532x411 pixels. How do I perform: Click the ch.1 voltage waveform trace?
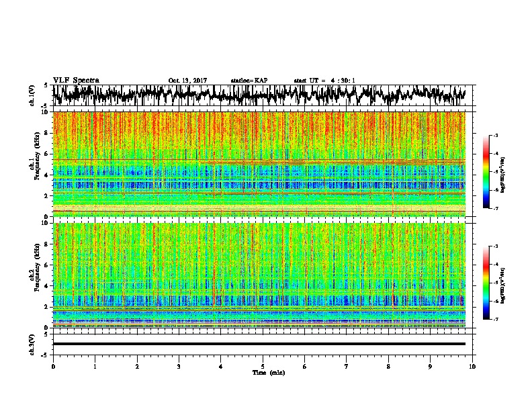259,95
